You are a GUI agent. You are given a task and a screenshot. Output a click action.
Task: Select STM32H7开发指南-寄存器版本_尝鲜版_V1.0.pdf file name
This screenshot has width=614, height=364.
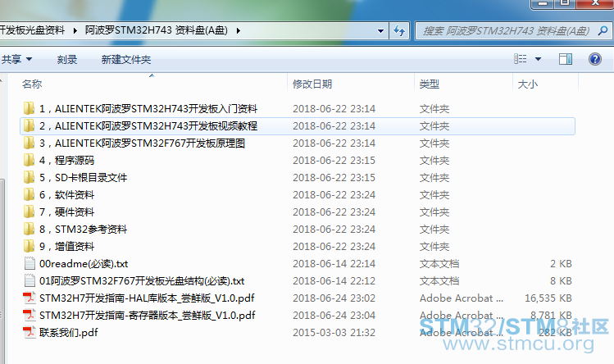[148, 316]
